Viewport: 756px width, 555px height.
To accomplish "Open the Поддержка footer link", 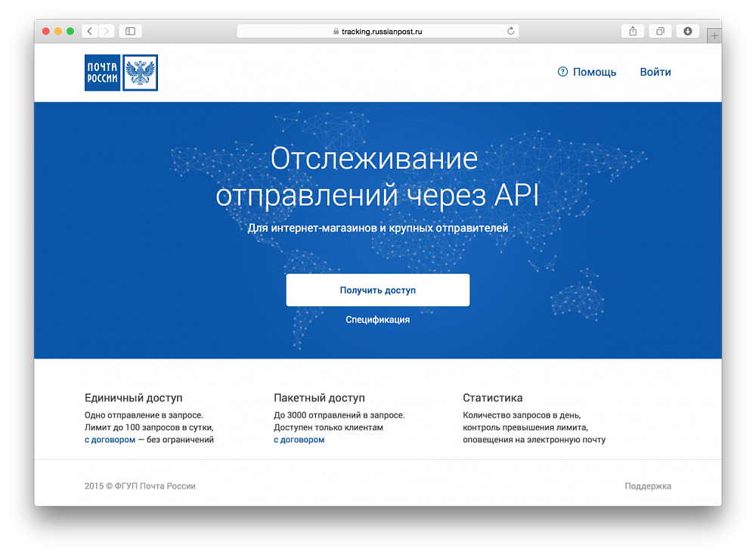I will [648, 486].
